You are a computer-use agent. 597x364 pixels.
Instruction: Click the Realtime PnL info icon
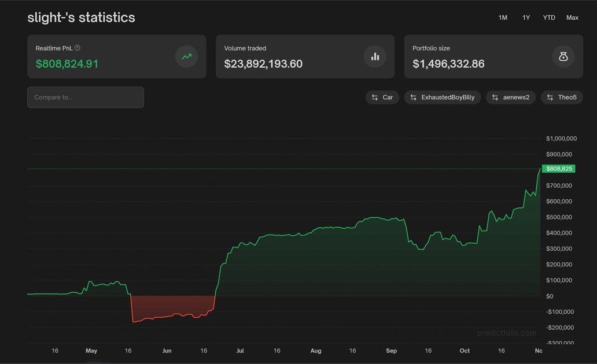[78, 49]
